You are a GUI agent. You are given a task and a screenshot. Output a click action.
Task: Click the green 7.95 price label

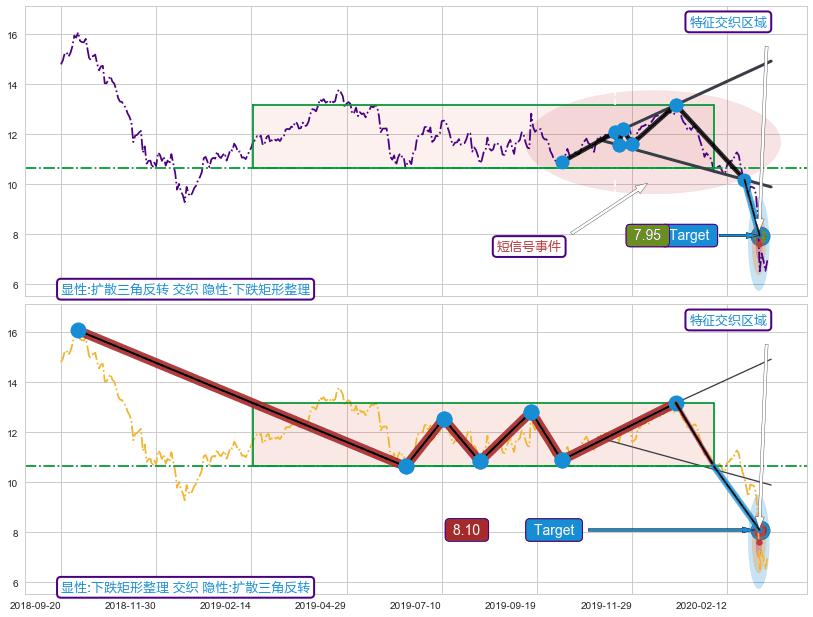coord(646,235)
